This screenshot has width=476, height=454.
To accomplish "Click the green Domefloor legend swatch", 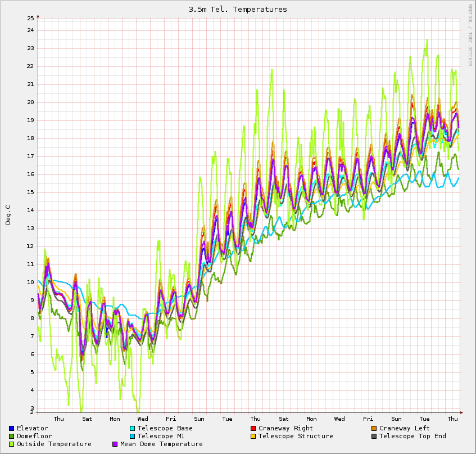I will tap(12, 436).
